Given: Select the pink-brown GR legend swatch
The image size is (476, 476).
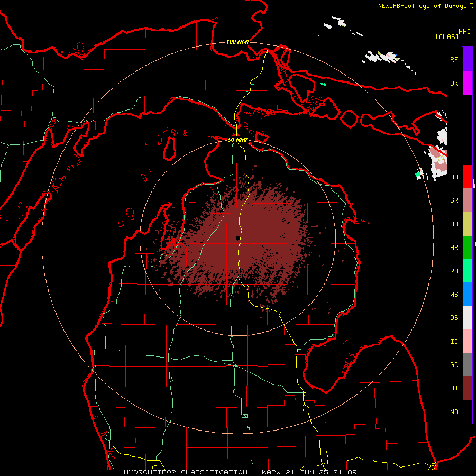Looking at the screenshot, I should coord(467,200).
